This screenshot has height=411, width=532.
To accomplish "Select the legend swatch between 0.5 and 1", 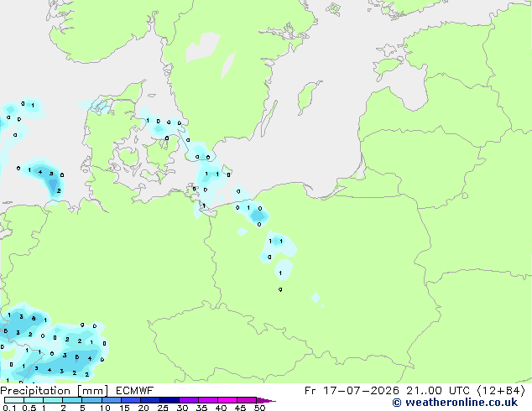I will click(34, 400).
